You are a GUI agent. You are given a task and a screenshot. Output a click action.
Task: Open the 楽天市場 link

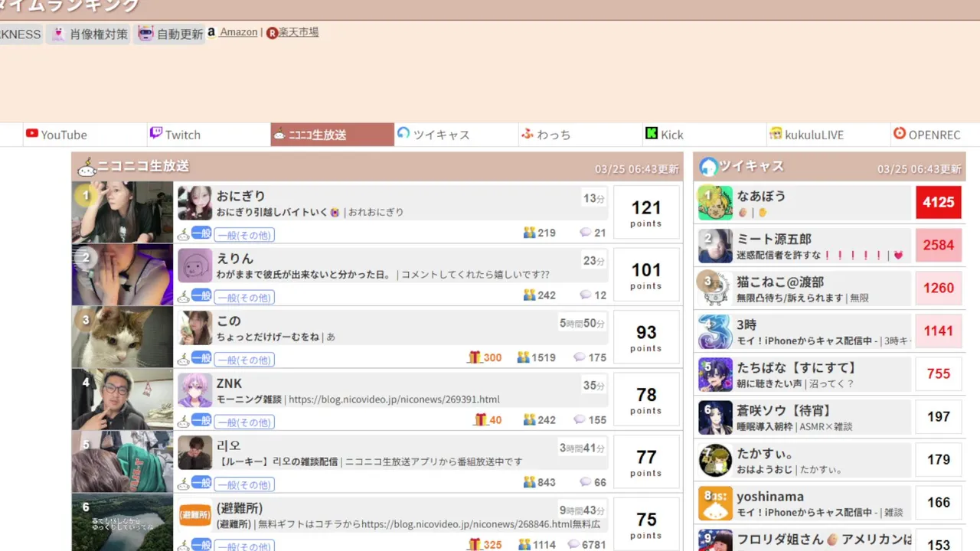[x=298, y=32]
